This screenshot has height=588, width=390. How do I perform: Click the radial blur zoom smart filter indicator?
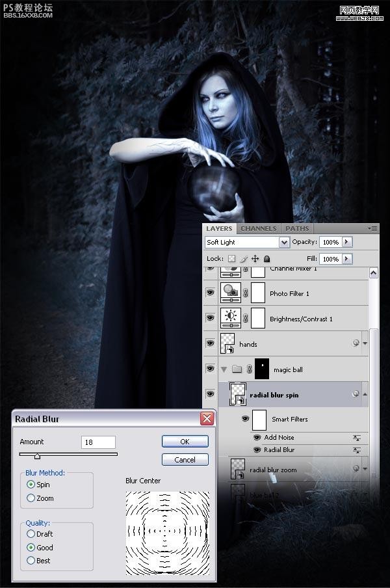point(356,468)
